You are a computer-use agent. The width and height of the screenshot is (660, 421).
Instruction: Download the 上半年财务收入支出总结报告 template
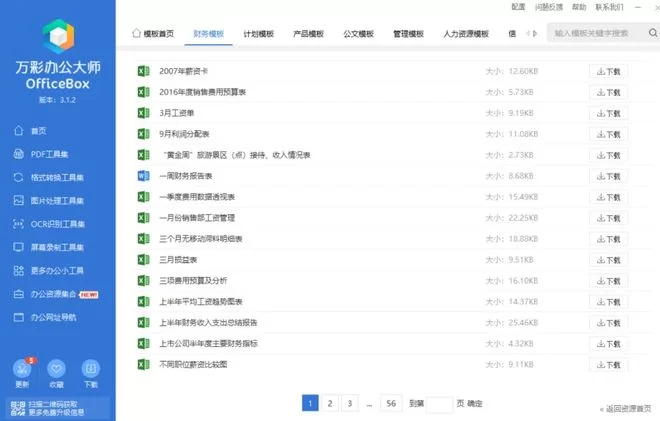click(608, 323)
